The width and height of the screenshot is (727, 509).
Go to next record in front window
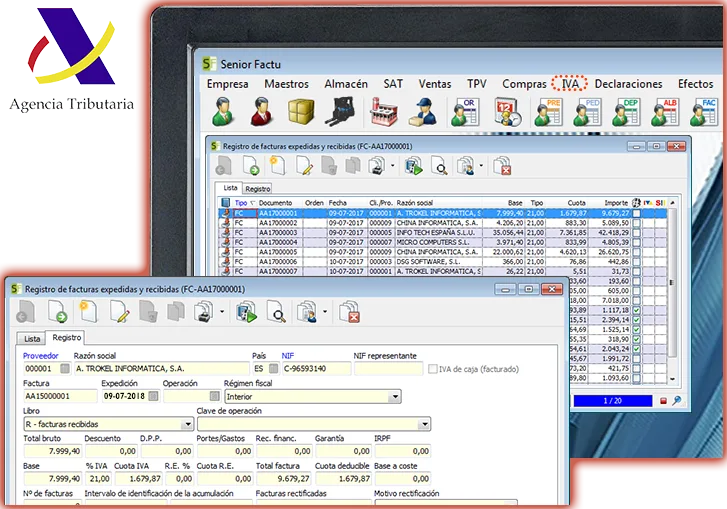point(57,312)
